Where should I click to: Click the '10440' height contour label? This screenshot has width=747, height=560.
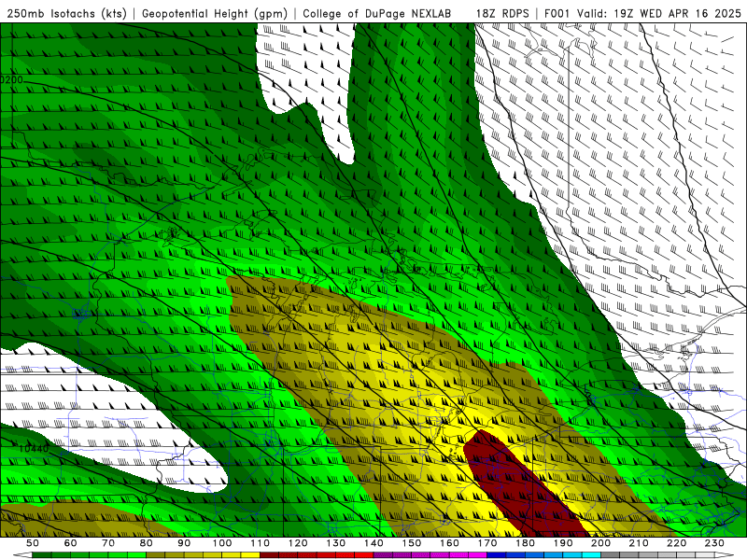pos(34,449)
